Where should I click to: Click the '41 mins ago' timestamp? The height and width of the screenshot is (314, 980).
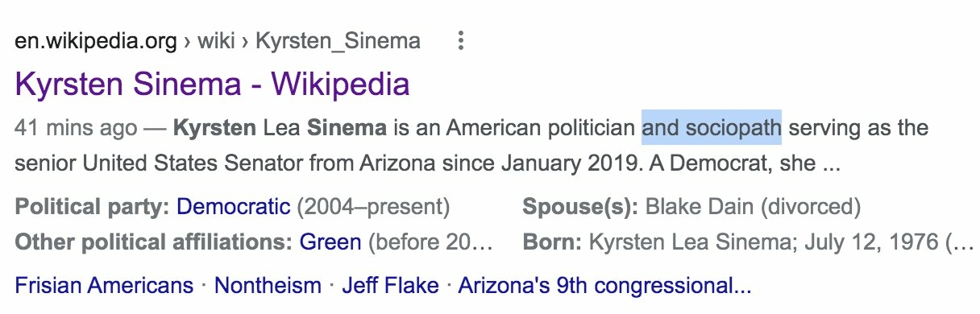(x=73, y=128)
